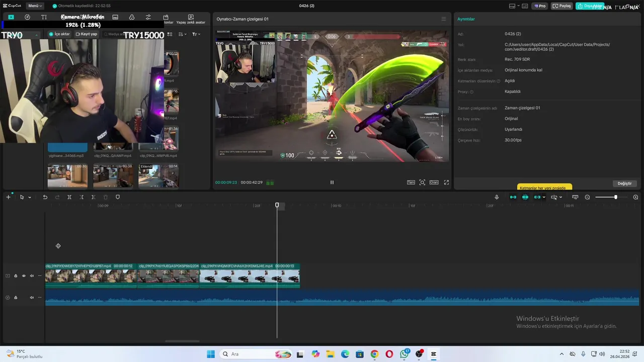Open the Adjustments sliders tab

click(x=148, y=17)
